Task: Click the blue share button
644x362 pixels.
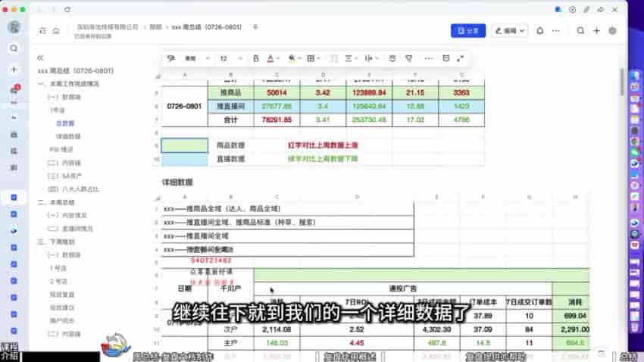Action: tap(467, 31)
